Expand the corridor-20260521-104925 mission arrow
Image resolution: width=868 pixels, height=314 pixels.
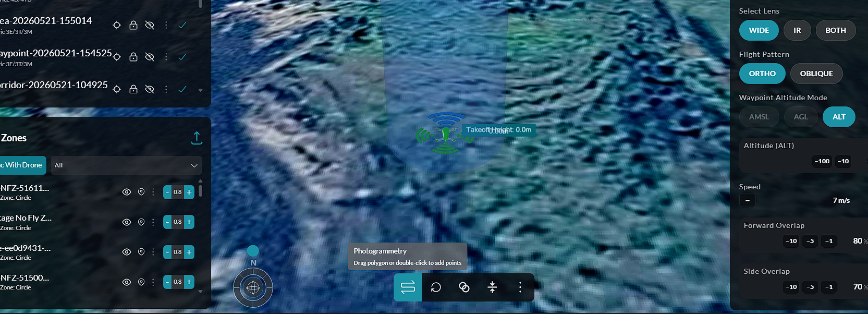point(200,90)
